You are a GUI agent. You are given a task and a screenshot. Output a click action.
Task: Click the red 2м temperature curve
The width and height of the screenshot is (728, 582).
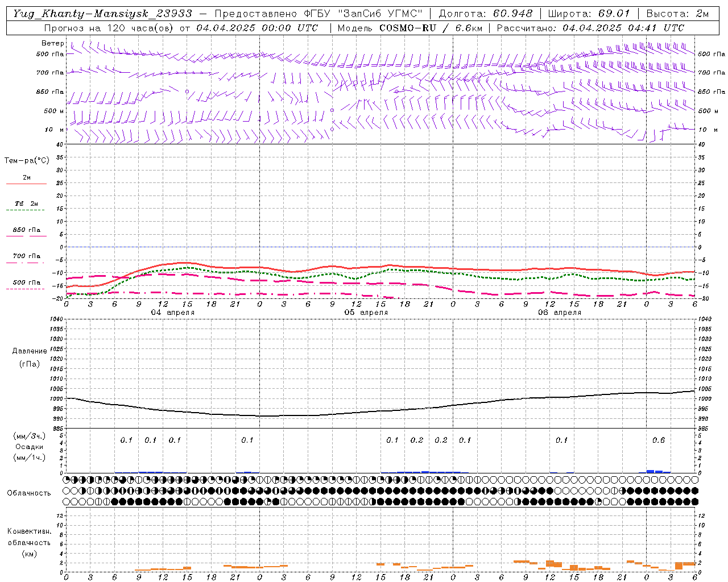[x=380, y=267]
